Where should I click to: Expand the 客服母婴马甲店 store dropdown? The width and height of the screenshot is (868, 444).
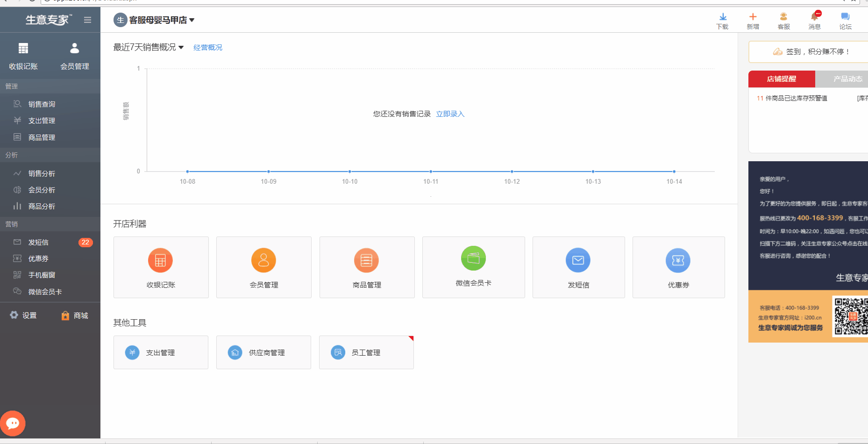pos(154,20)
